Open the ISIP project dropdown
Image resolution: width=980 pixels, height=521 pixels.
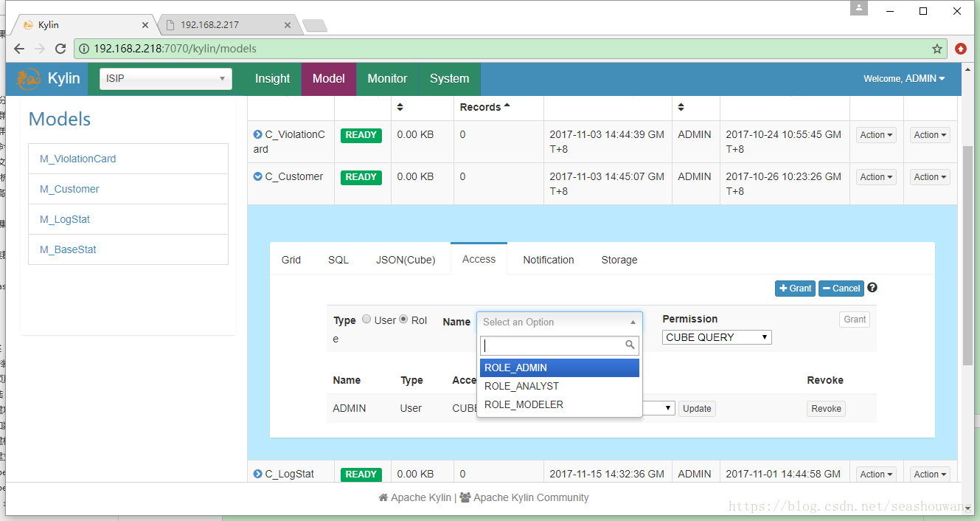[x=166, y=79]
